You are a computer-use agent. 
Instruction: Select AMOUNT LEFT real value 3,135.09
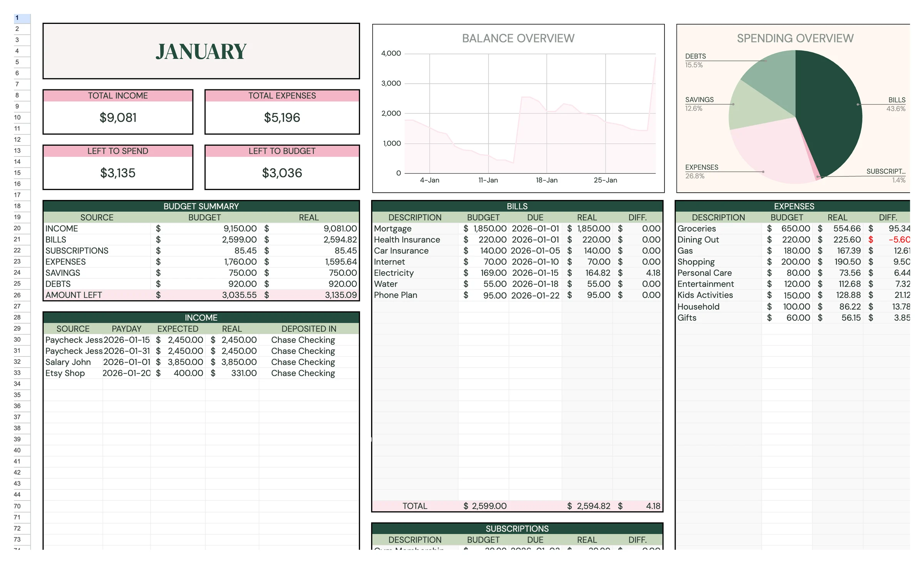coord(309,295)
